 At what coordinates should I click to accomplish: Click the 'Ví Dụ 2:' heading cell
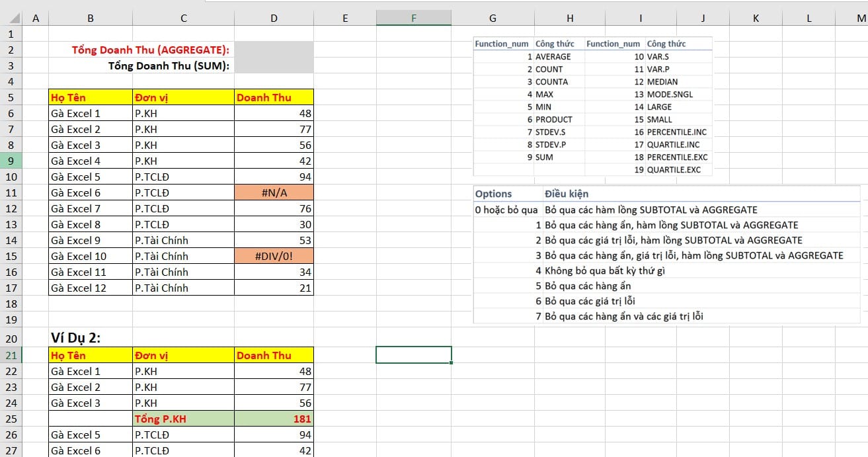[x=91, y=339]
